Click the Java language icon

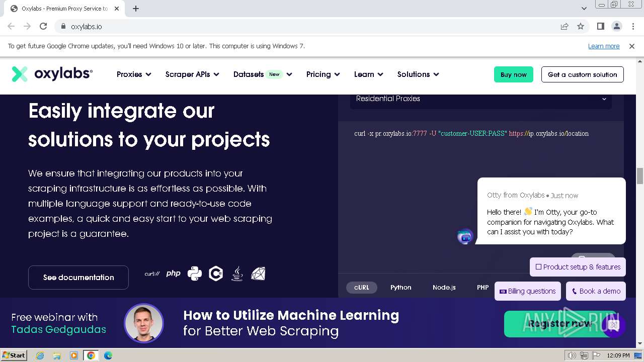pos(237,274)
